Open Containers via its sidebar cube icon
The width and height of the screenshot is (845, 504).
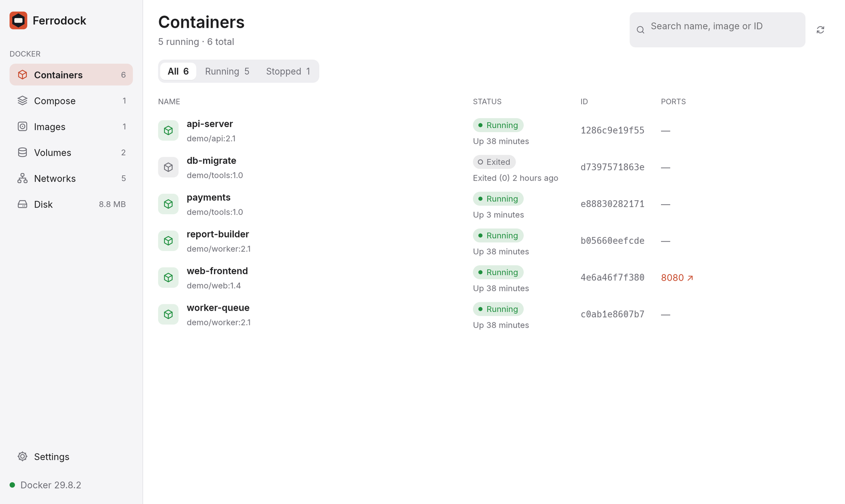pos(22,75)
